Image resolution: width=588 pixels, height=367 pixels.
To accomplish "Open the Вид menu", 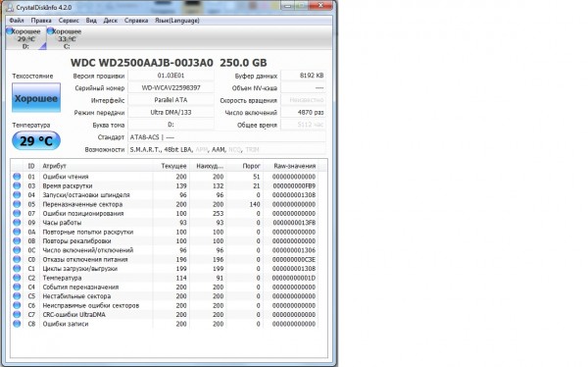I will 91,21.
